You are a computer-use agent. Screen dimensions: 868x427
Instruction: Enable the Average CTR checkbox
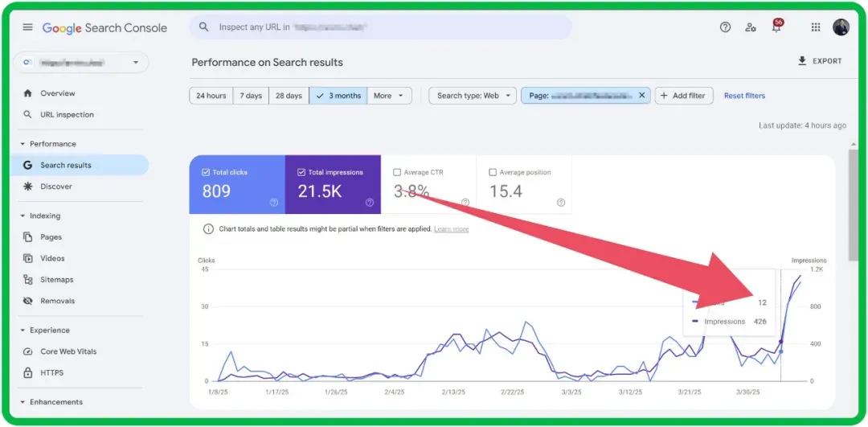pos(397,172)
